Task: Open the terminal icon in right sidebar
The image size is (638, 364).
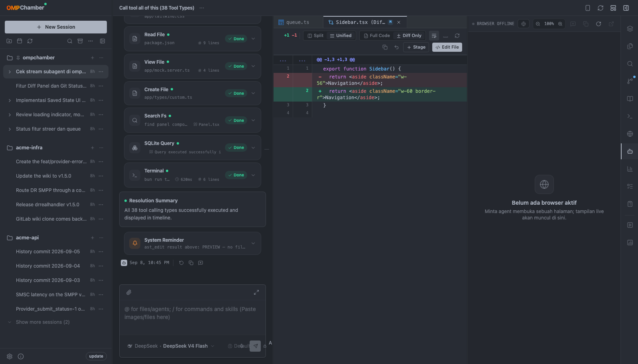Action: 630,116
